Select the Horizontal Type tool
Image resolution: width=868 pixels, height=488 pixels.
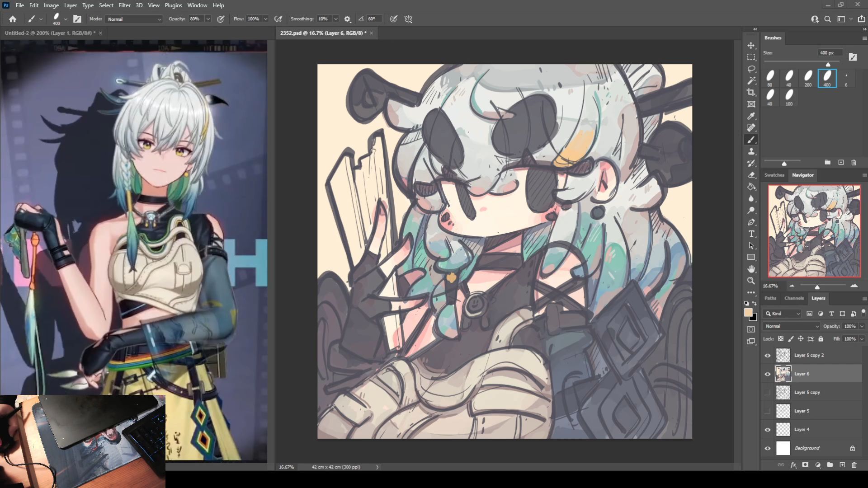pyautogui.click(x=751, y=234)
